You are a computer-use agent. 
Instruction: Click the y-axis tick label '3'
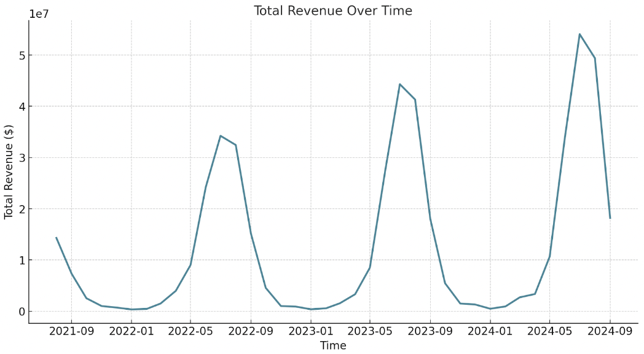tap(20, 158)
